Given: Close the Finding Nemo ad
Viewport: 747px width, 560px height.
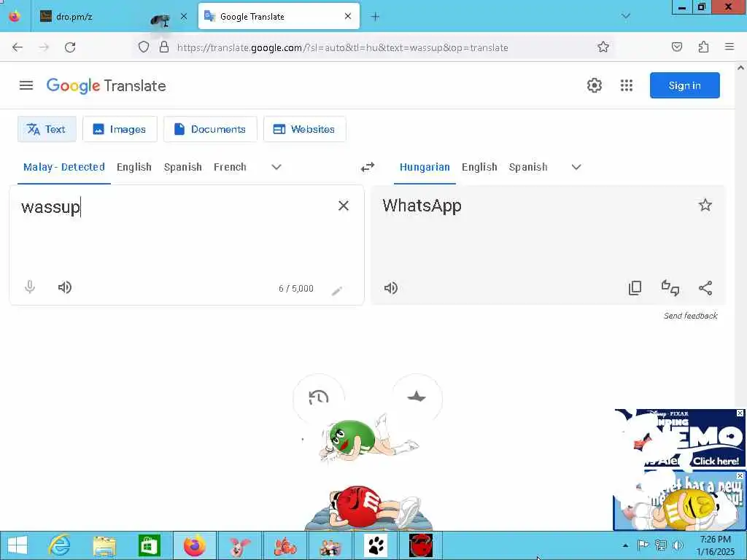Looking at the screenshot, I should click(x=740, y=413).
